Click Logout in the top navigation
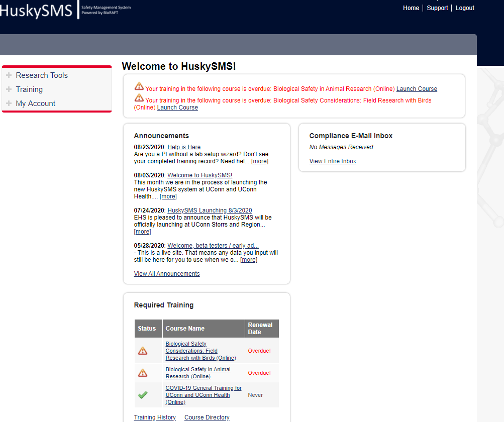The image size is (504, 422). click(x=465, y=8)
